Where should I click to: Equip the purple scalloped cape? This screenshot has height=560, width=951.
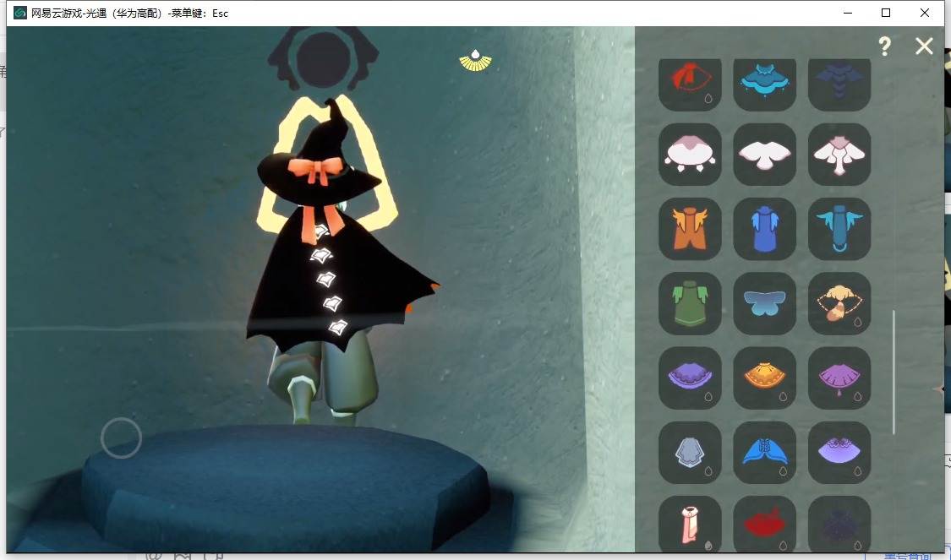click(x=690, y=378)
